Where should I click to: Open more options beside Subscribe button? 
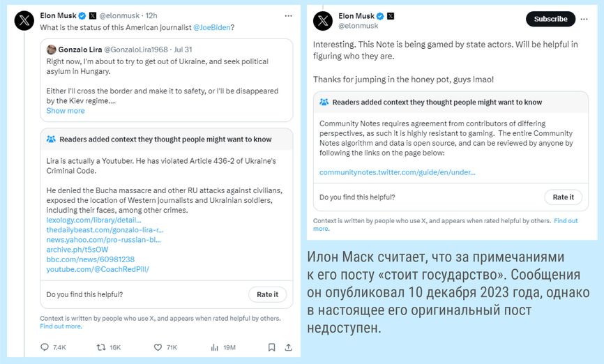pos(584,19)
